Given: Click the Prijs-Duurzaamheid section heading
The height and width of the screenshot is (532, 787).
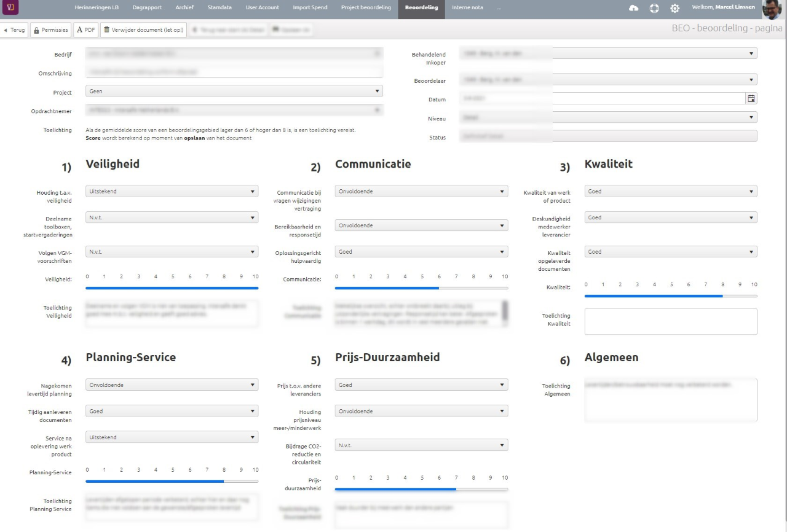Looking at the screenshot, I should coord(387,357).
